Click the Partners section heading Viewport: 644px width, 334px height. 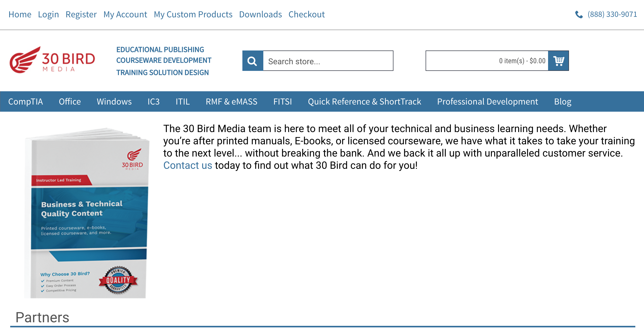[x=42, y=317]
